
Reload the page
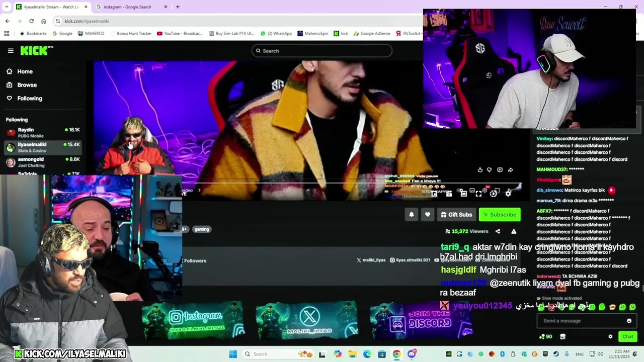[31, 21]
